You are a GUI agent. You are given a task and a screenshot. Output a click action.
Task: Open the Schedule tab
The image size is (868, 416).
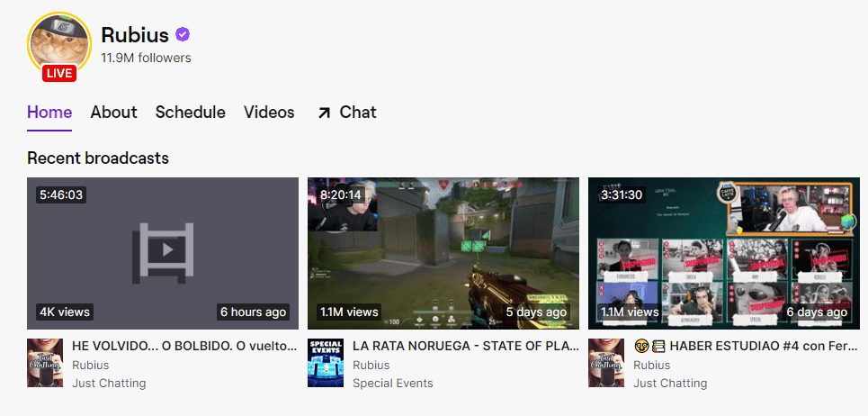point(191,113)
